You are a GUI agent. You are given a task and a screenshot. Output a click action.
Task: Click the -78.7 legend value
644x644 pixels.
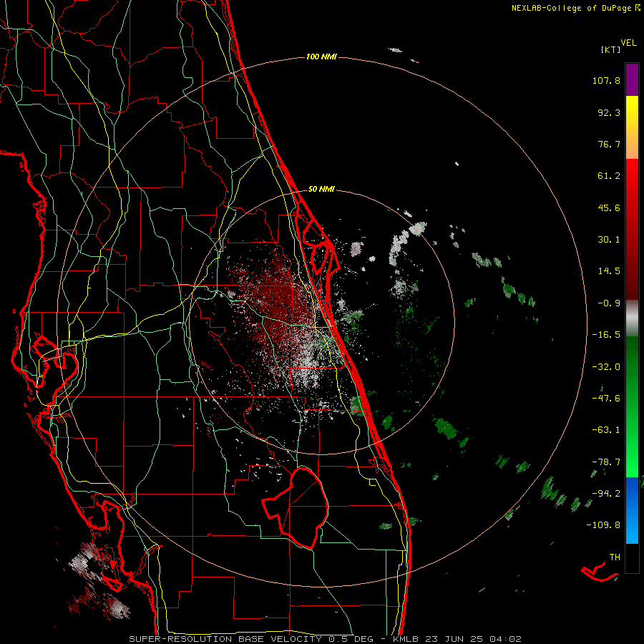coord(606,462)
